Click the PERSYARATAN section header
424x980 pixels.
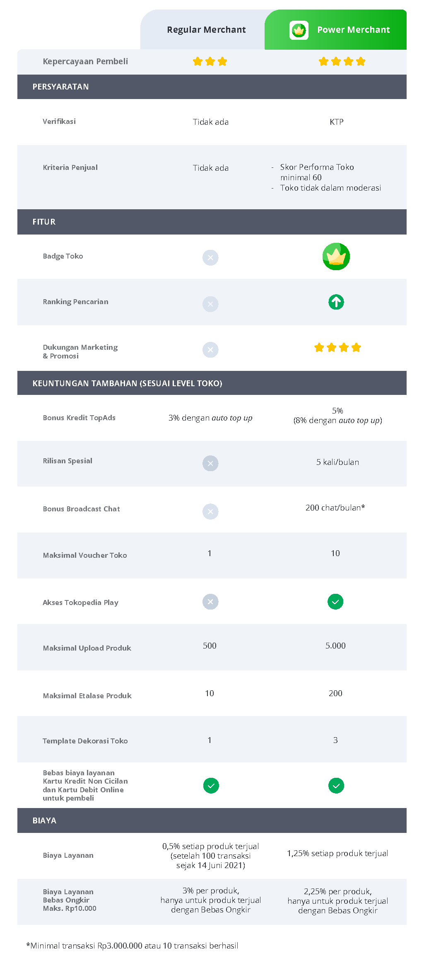point(212,87)
